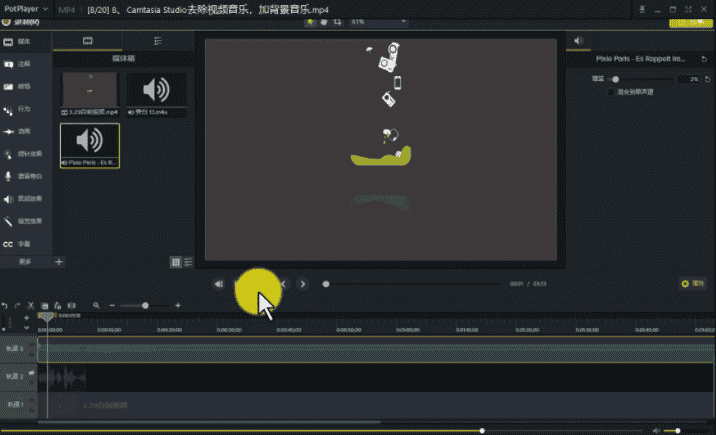Redo the timeline edit

coord(17,305)
